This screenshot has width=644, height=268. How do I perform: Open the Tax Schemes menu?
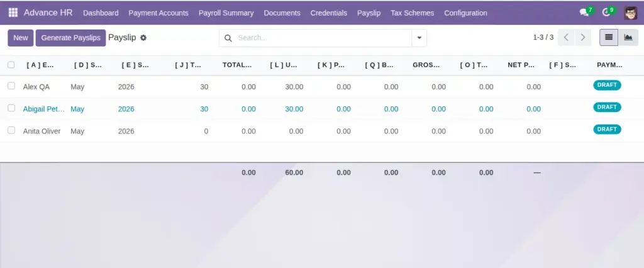(x=412, y=13)
